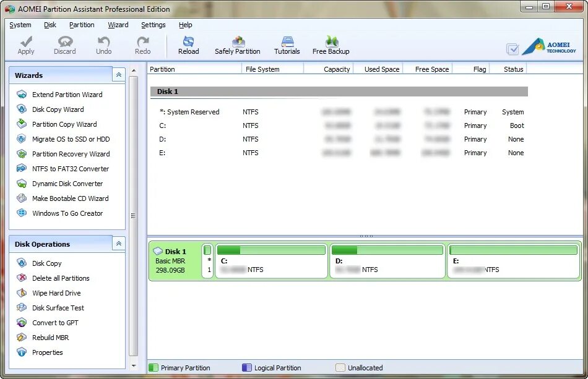The height and width of the screenshot is (379, 588).
Task: Select the small System Reserved partition block
Action: 207,261
